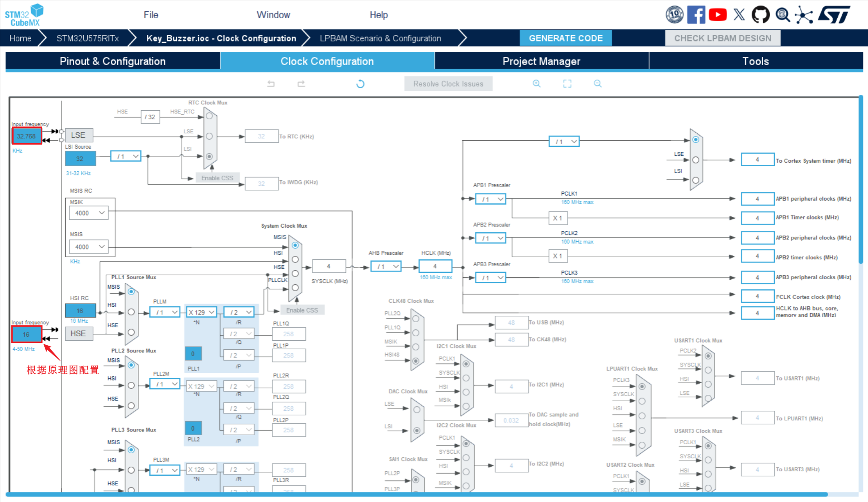
Task: Select PLLCLK in System Clock Mux
Action: click(x=295, y=287)
